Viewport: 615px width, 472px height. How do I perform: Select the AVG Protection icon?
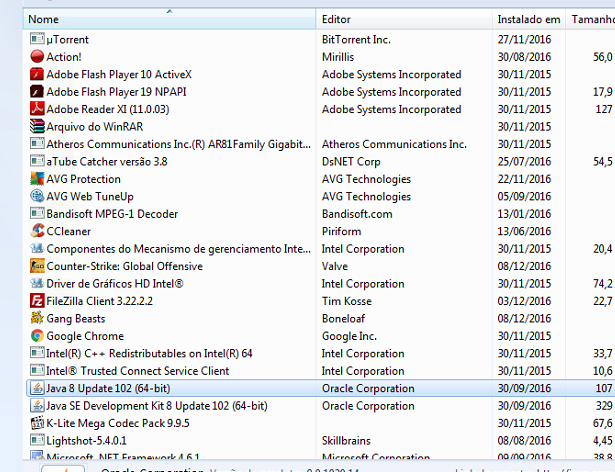pyautogui.click(x=37, y=179)
